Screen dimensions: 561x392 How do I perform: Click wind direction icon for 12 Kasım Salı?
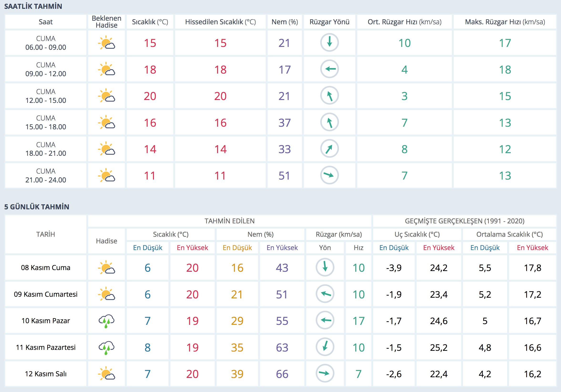(325, 373)
